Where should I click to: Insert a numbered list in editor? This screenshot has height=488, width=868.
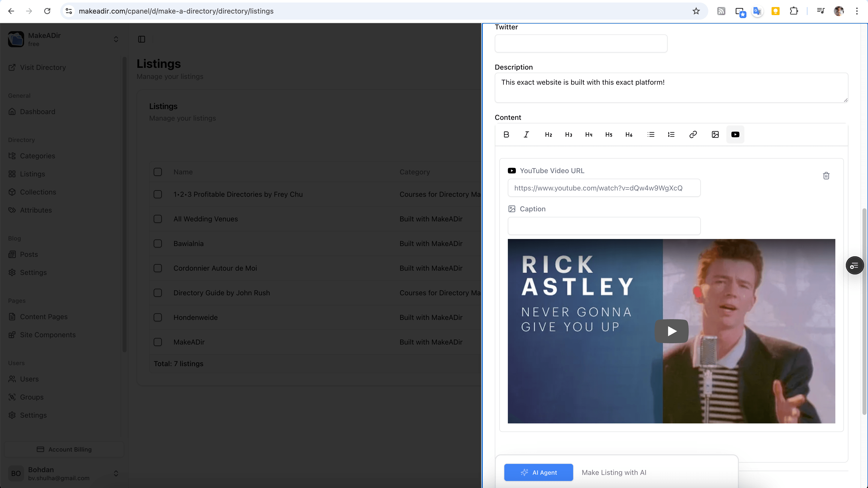pos(671,134)
